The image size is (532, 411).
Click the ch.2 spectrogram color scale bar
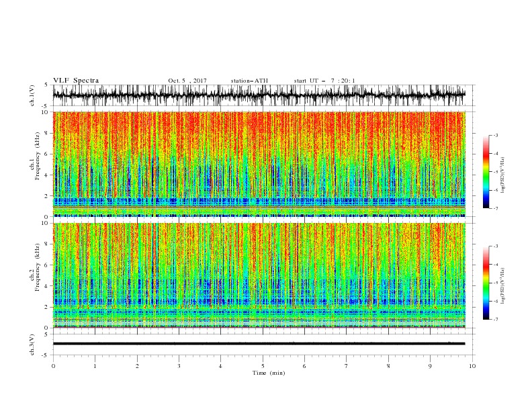(x=486, y=283)
